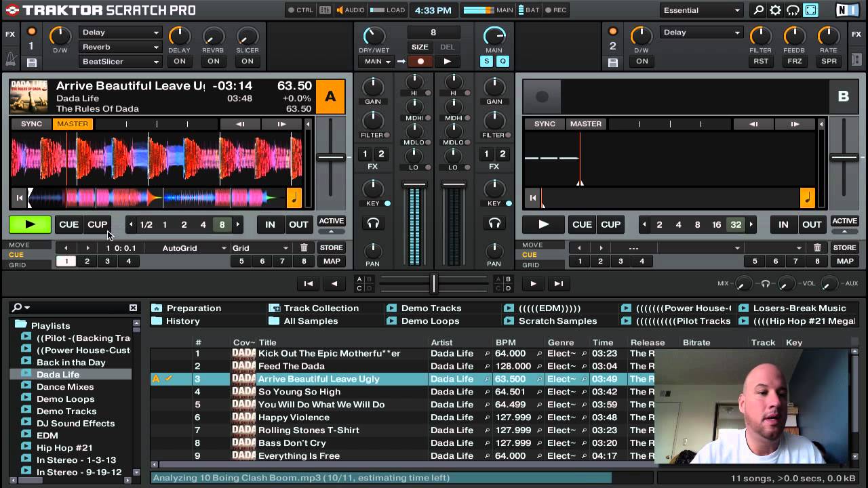
Task: Toggle Deck A green play button
Action: 30,224
